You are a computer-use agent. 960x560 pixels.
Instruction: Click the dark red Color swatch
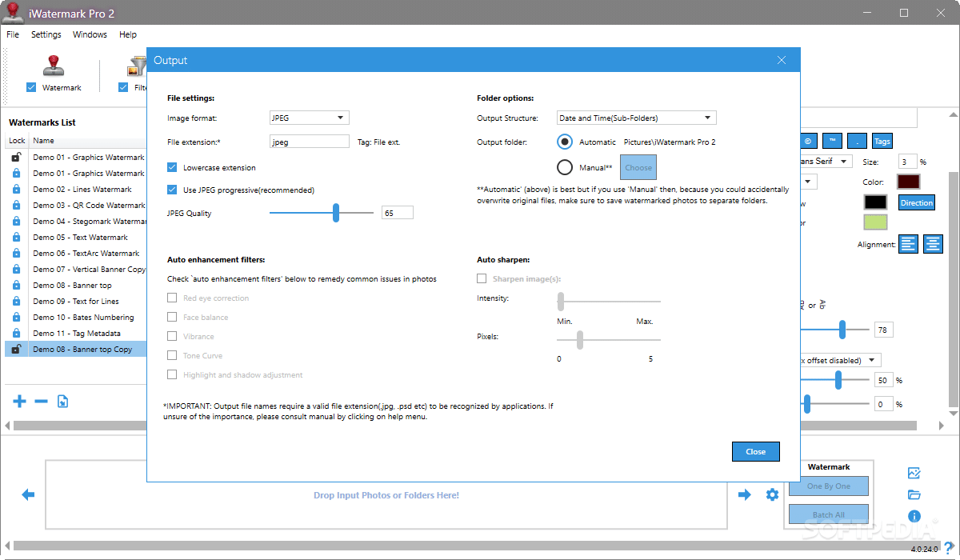pyautogui.click(x=909, y=182)
